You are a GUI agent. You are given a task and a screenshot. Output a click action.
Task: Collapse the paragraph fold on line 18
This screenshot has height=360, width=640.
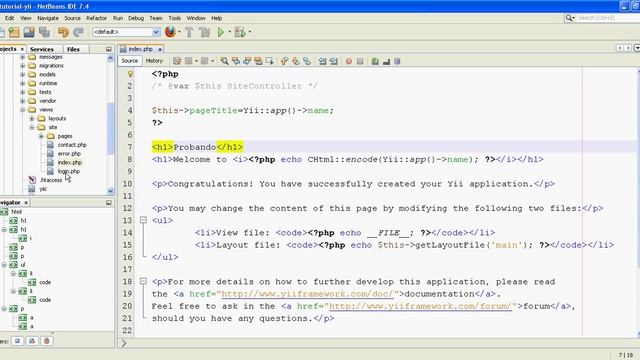point(143,281)
